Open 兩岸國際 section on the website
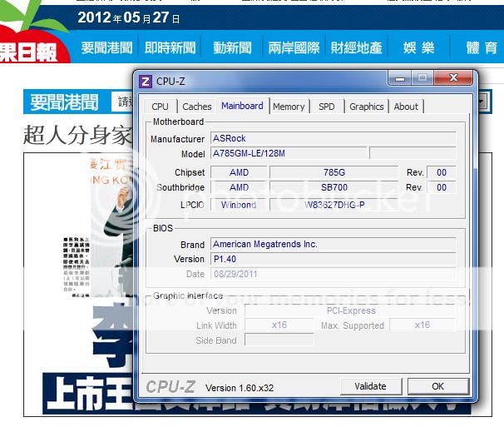This screenshot has height=427, width=504. 294,47
